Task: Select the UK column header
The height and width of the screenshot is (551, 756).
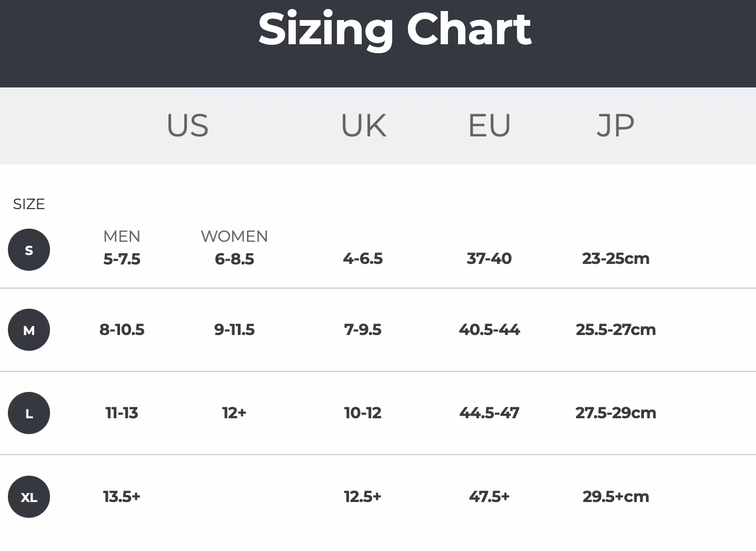Action: pyautogui.click(x=363, y=125)
